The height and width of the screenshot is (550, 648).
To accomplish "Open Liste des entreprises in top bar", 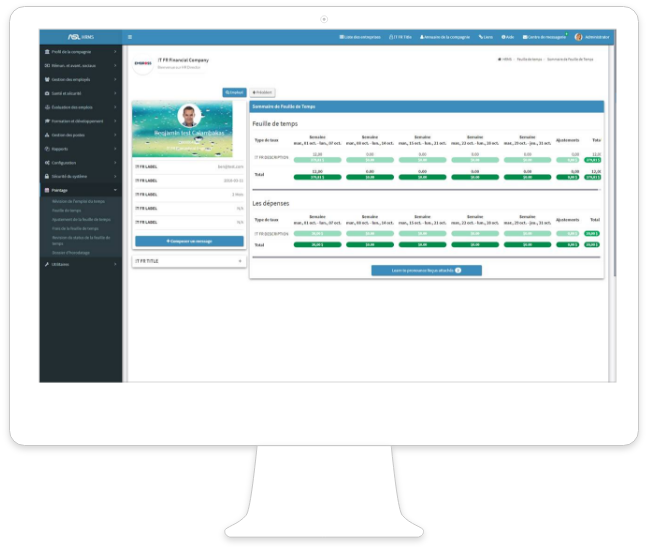I will (x=361, y=37).
